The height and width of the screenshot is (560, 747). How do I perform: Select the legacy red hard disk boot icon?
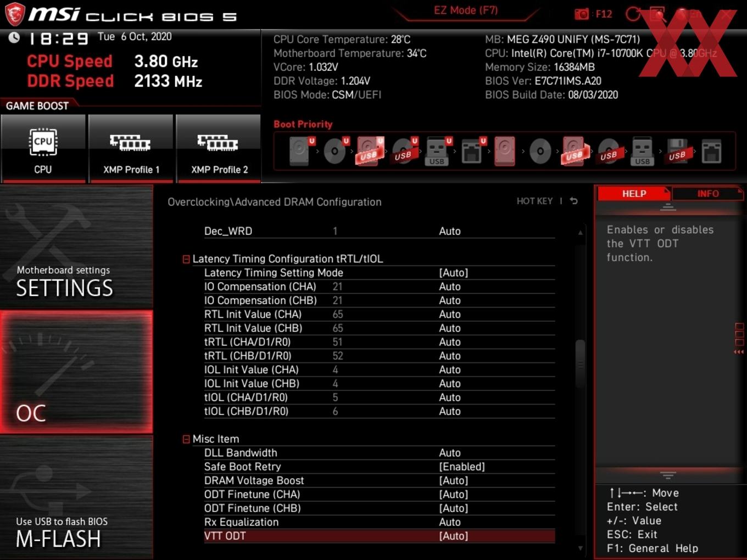point(505,151)
